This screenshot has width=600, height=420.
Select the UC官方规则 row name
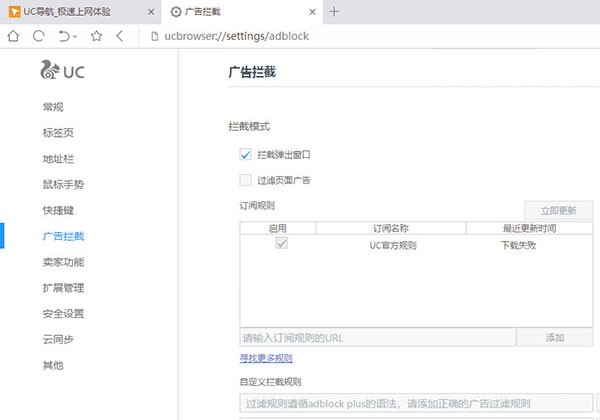point(393,245)
